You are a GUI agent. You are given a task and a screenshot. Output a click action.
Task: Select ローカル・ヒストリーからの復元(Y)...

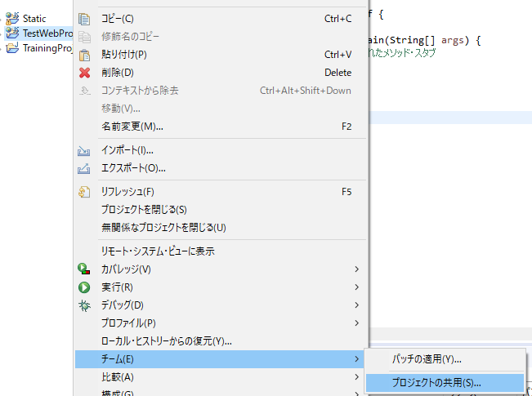coord(221,341)
